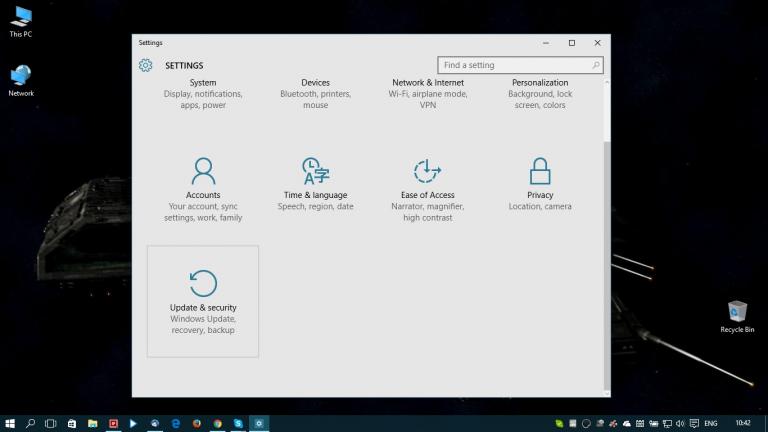Select This PC desktop icon
This screenshot has width=768, height=432.
pyautogui.click(x=20, y=20)
